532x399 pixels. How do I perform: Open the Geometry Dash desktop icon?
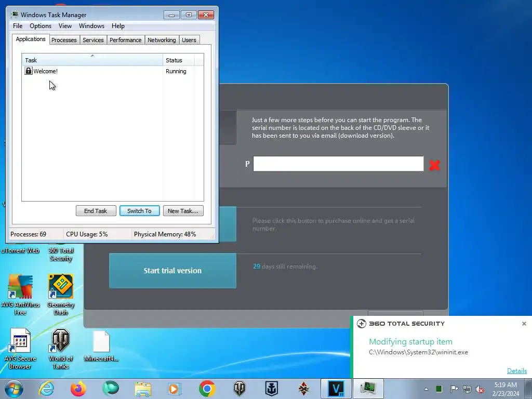[61, 295]
